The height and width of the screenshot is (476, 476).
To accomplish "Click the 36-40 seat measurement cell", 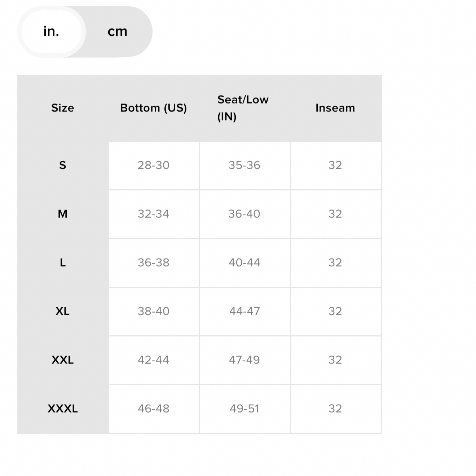I will pos(244,214).
